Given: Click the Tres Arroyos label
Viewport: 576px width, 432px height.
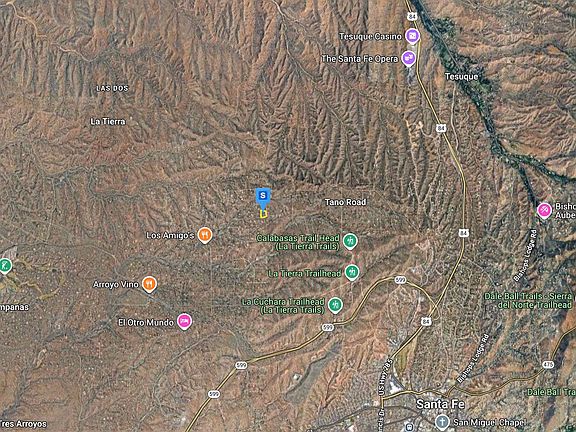Looking at the screenshot, I should pos(23,424).
